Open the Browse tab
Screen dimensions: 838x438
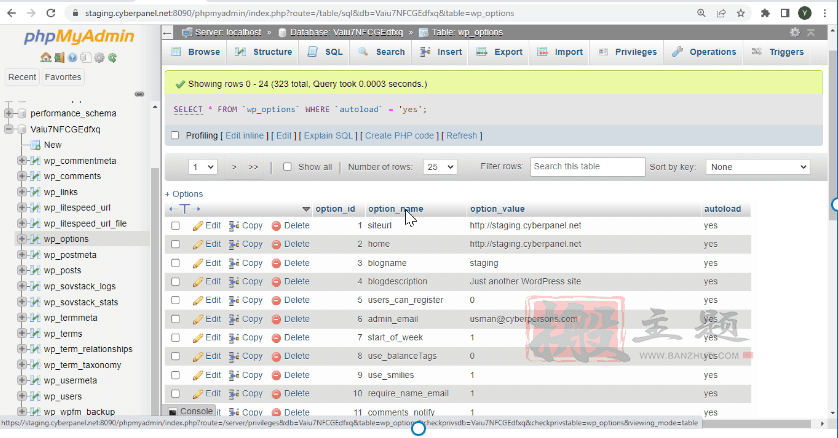pyautogui.click(x=196, y=52)
